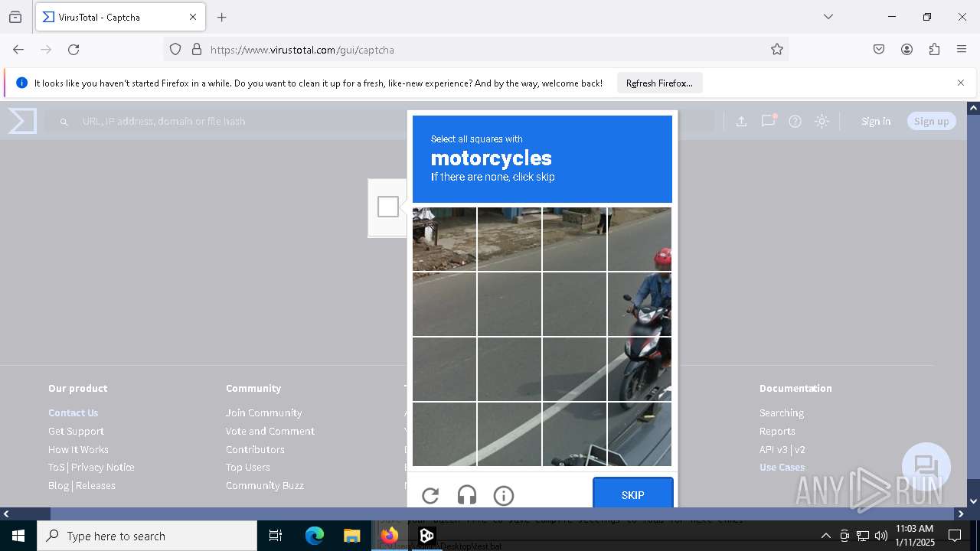
Task: Show hidden system tray icons
Action: [825, 536]
